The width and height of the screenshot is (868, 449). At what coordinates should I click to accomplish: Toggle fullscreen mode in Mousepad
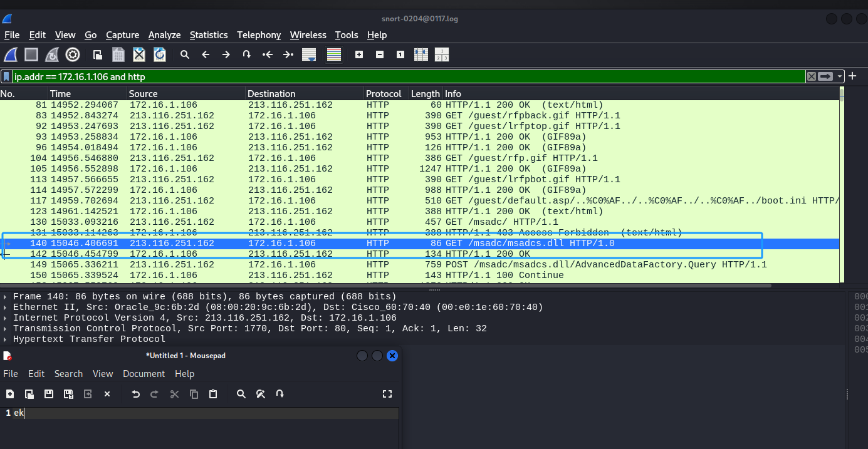(x=387, y=394)
